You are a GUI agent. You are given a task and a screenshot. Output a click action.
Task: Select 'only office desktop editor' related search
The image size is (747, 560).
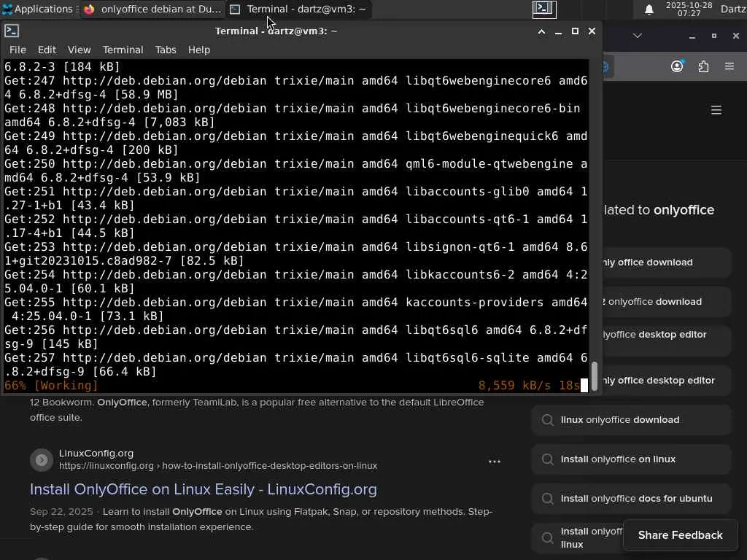667,381
